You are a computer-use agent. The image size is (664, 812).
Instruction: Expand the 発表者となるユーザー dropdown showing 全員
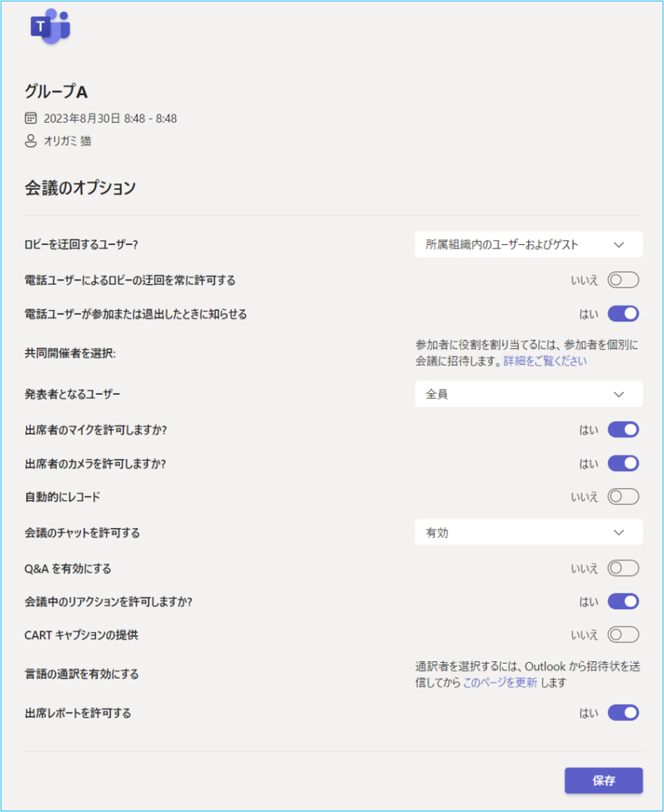[x=528, y=394]
